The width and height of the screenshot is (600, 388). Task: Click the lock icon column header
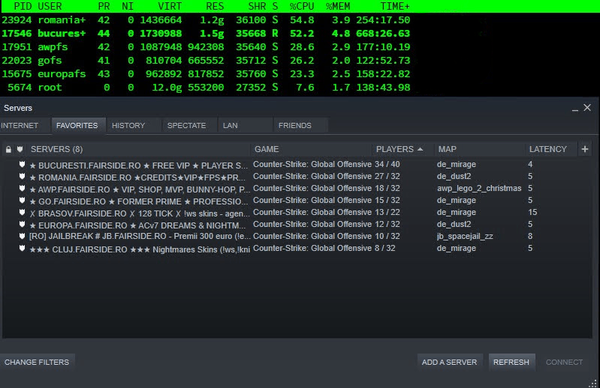pos(8,149)
